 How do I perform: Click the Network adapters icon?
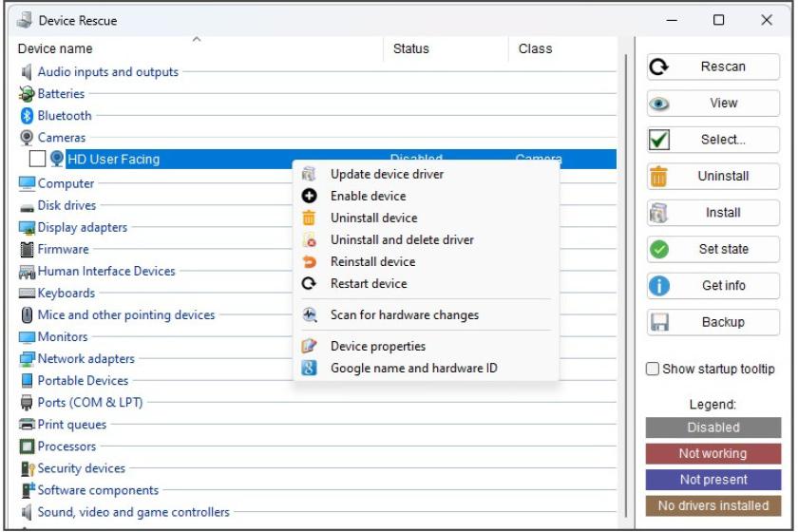27,359
